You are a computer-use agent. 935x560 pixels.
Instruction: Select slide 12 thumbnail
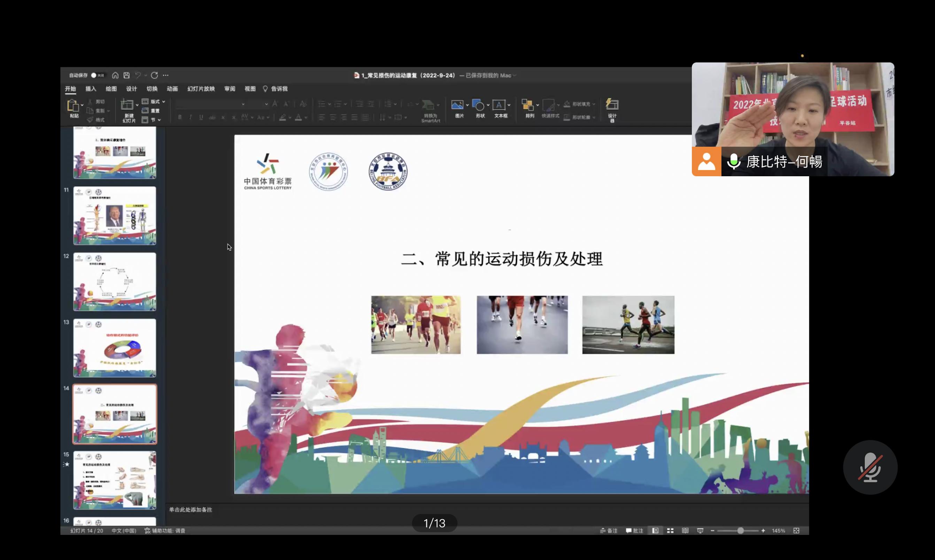point(114,281)
